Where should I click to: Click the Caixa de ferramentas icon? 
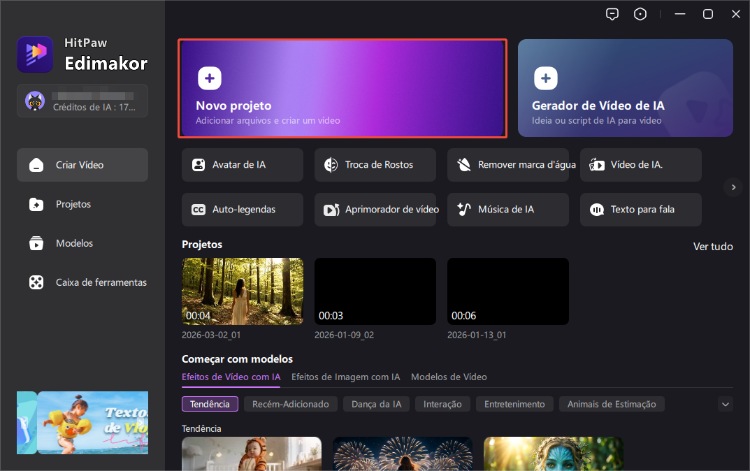[x=36, y=283]
